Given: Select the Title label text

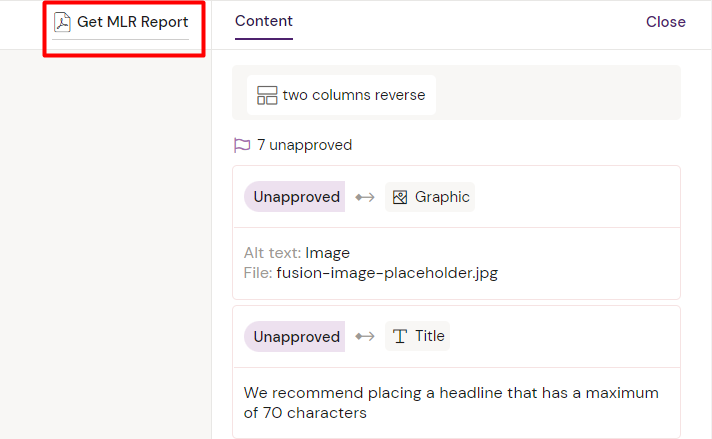Looking at the screenshot, I should 430,336.
